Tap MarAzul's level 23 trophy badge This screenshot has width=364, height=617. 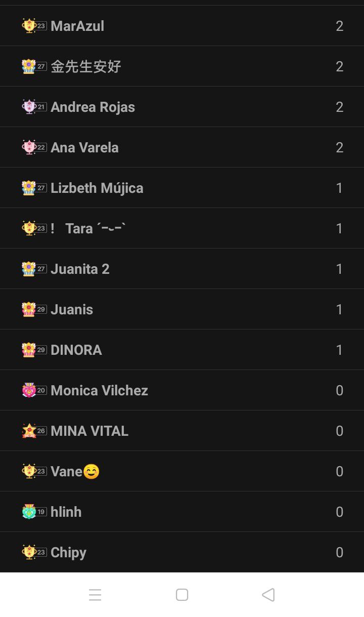(34, 26)
